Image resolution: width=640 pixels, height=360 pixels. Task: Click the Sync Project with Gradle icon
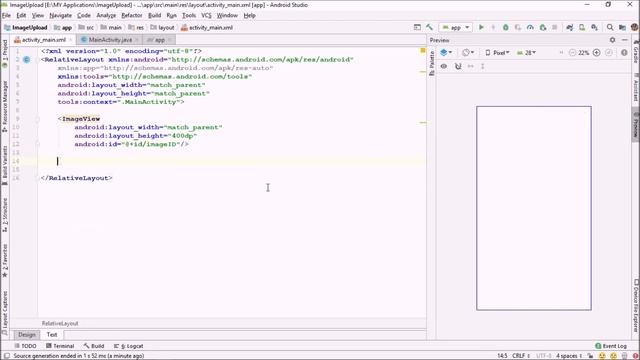(570, 27)
